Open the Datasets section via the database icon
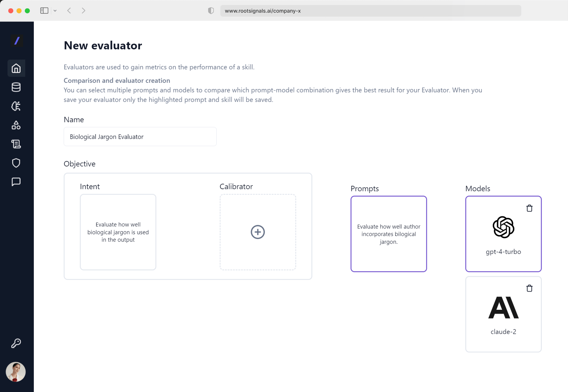 [x=16, y=87]
